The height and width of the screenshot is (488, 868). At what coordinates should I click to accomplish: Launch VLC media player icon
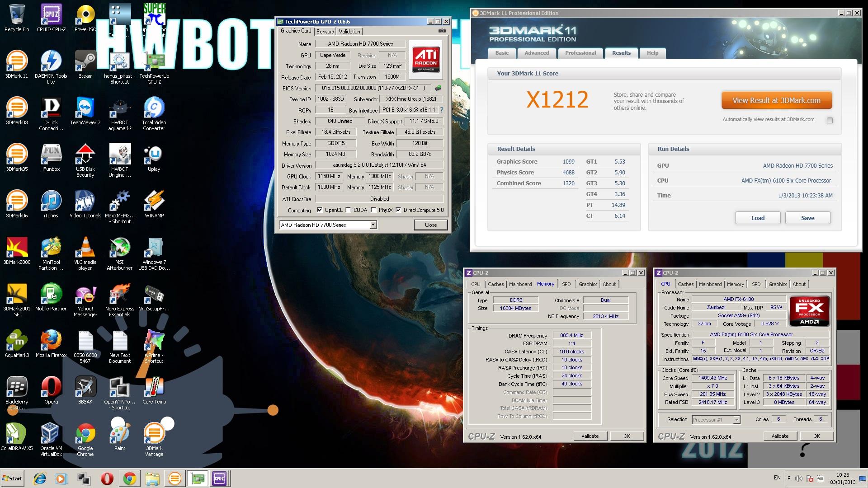[85, 253]
